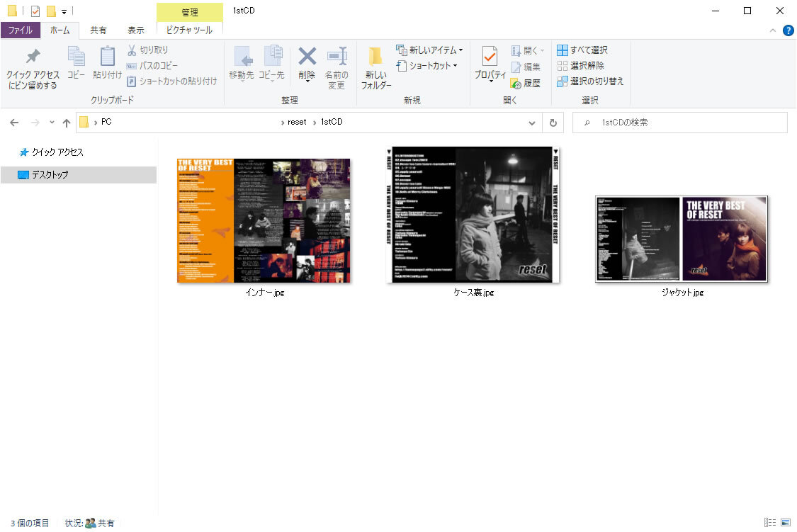Click すべて選択 (Select all) button
797x532 pixels.
pos(582,50)
